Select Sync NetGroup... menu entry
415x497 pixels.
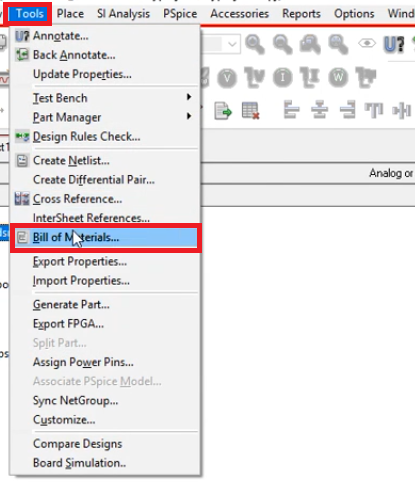point(104,401)
